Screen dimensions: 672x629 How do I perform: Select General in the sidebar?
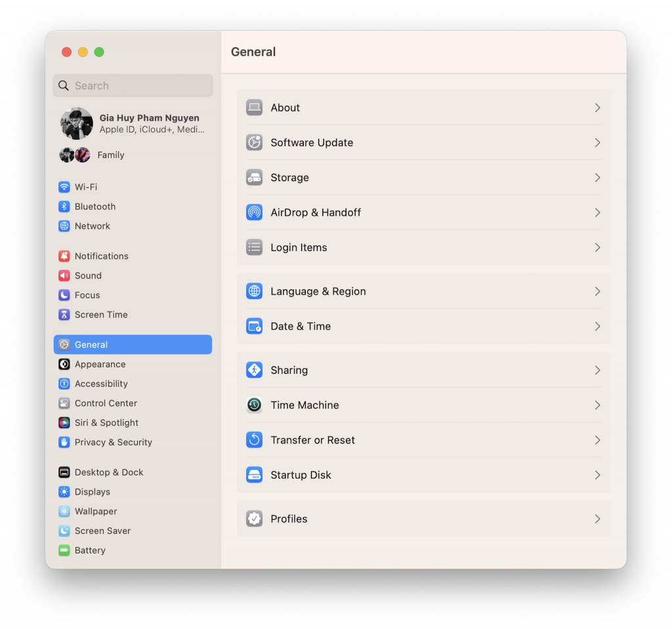(133, 344)
